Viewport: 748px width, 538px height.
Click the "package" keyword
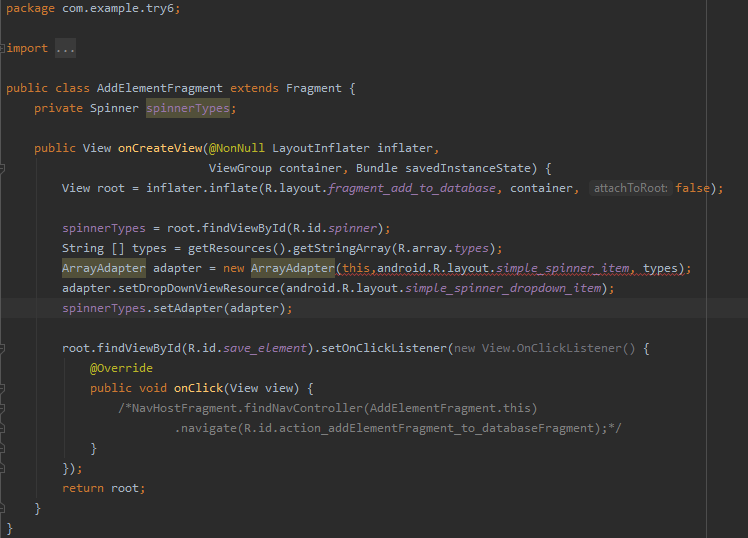pos(30,9)
